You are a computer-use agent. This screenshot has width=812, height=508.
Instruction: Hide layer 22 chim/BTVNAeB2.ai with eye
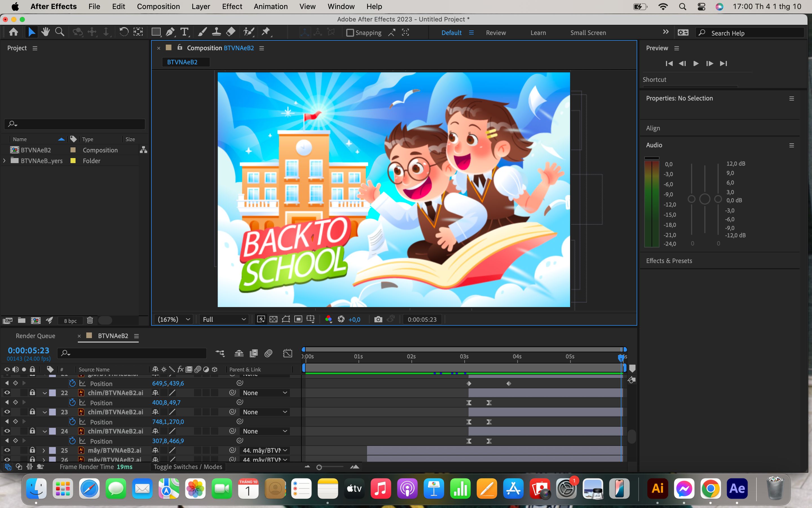7,392
